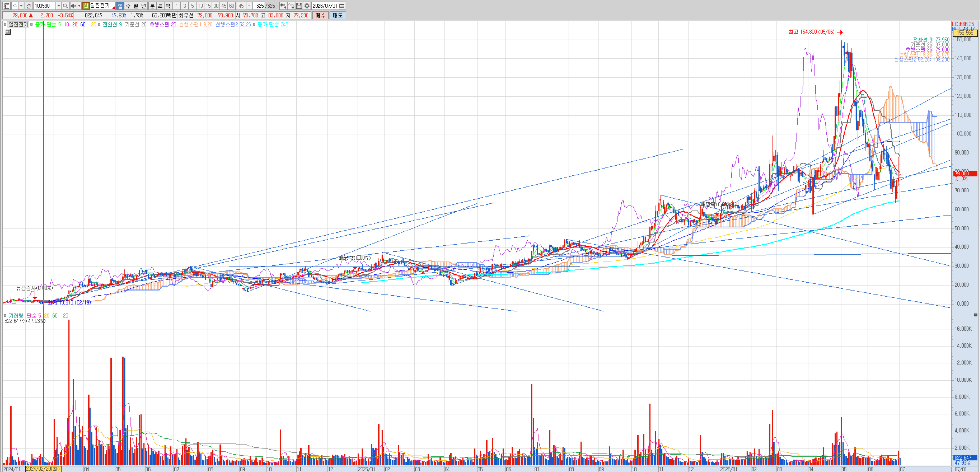Switch to the 주 weekly period
This screenshot has width=980, height=472.
click(128, 6)
